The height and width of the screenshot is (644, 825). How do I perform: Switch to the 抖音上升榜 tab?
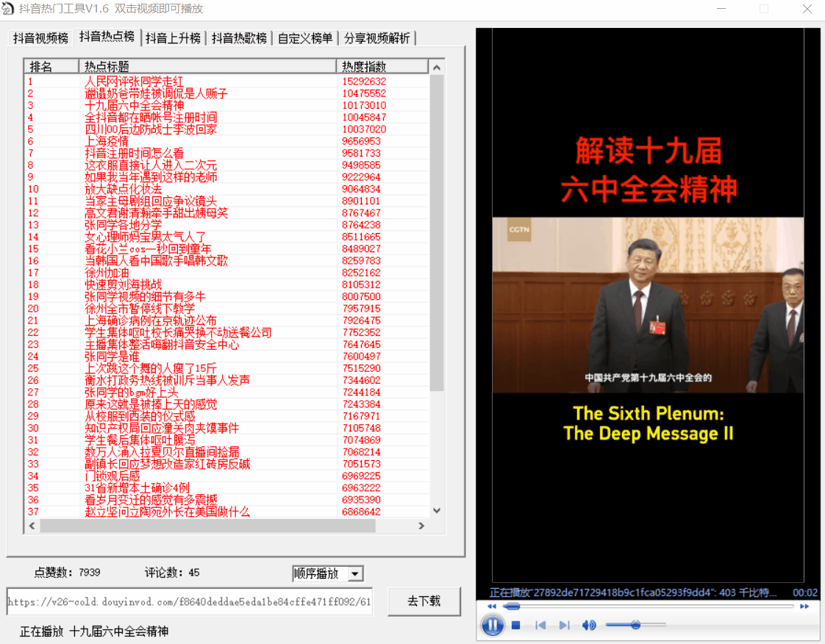click(x=173, y=38)
